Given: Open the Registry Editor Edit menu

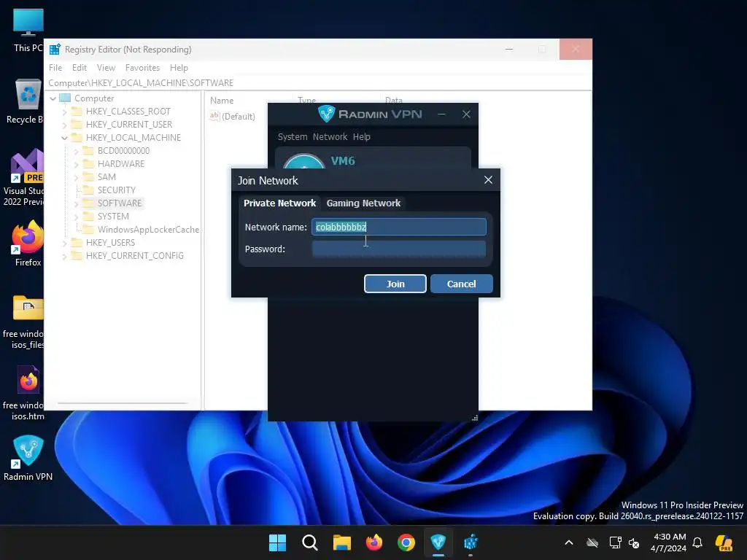Looking at the screenshot, I should 79,68.
